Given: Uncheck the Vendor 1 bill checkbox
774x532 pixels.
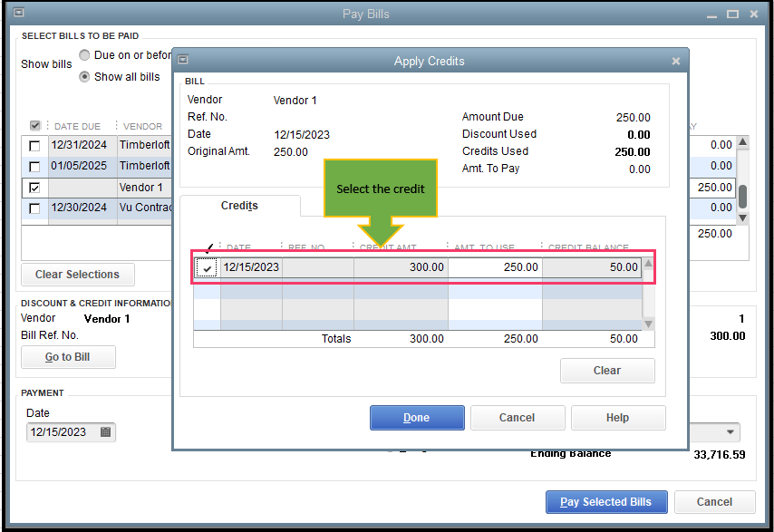Looking at the screenshot, I should pos(34,188).
